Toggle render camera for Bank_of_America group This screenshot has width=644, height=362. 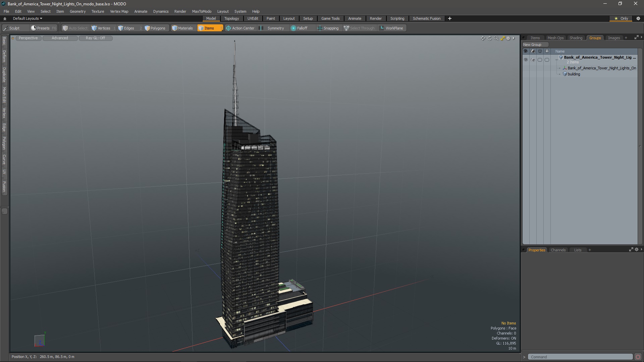533,60
